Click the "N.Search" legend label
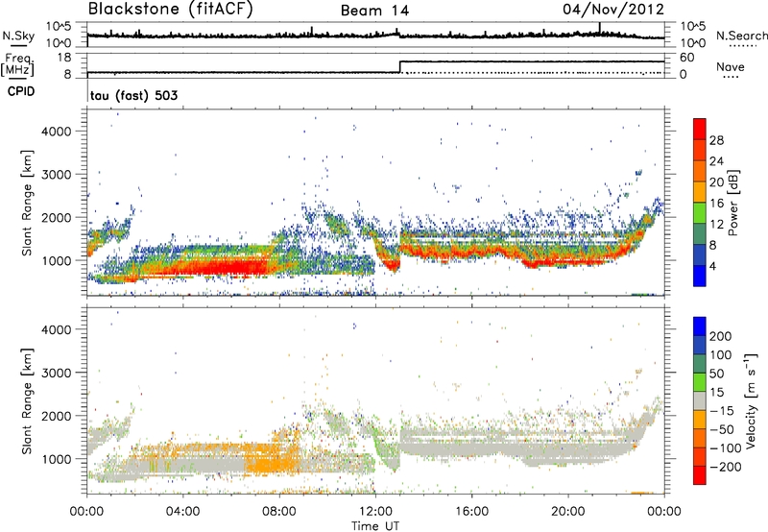Image resolution: width=768 pixels, height=532 pixels. pyautogui.click(x=741, y=36)
